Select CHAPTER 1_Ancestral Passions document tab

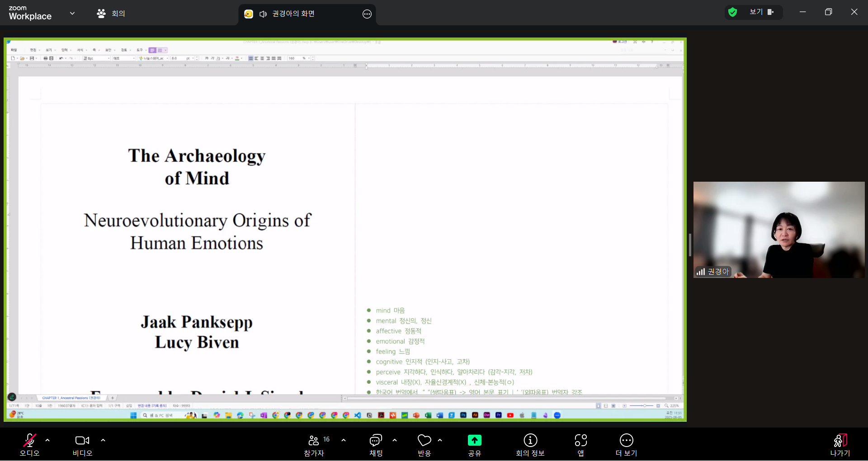point(71,398)
